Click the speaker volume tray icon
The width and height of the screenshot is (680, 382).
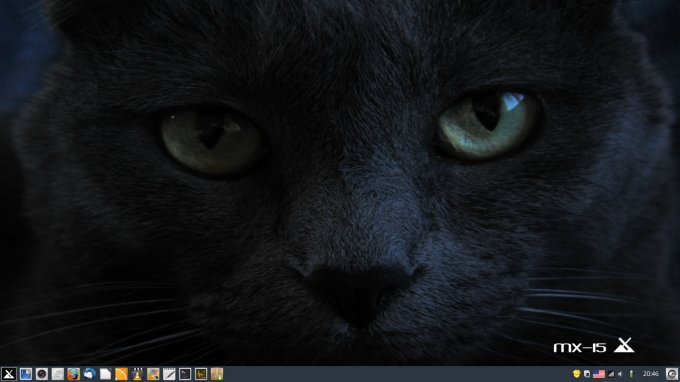click(620, 374)
